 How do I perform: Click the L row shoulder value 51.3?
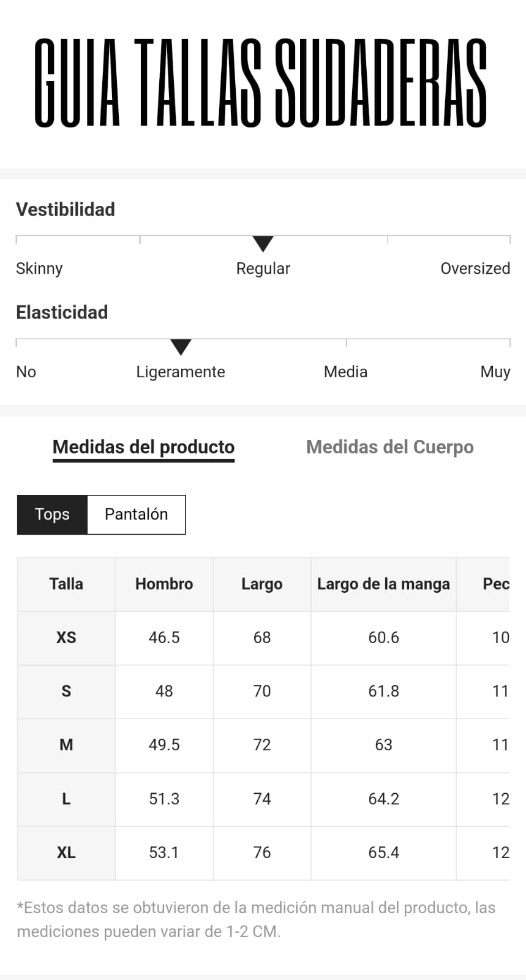click(164, 799)
